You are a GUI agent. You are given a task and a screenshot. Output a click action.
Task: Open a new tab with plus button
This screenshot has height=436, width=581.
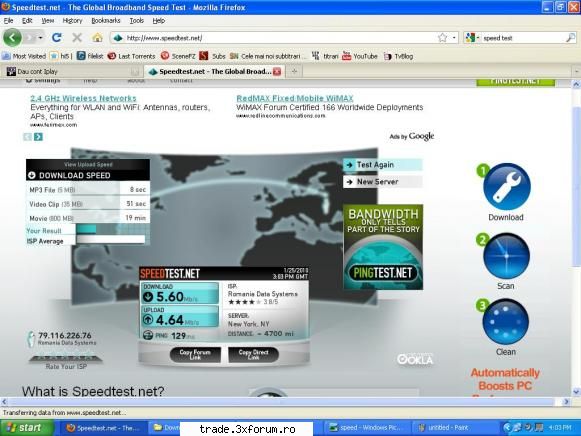tap(294, 71)
